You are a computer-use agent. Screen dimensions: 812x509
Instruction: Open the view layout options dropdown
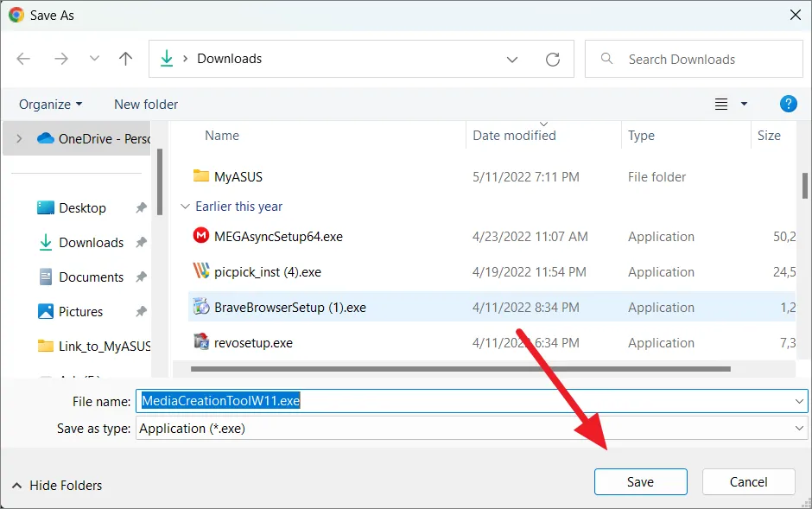(744, 104)
